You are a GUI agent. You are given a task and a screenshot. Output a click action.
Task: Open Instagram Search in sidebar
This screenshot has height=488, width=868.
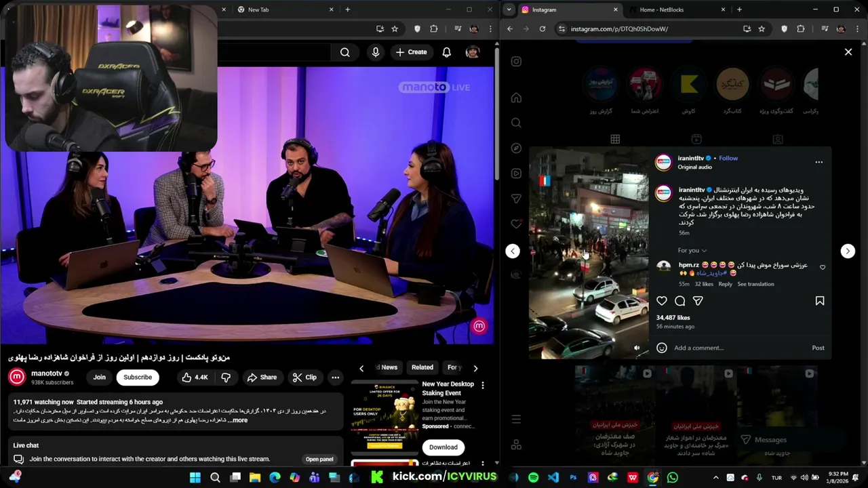pos(516,123)
